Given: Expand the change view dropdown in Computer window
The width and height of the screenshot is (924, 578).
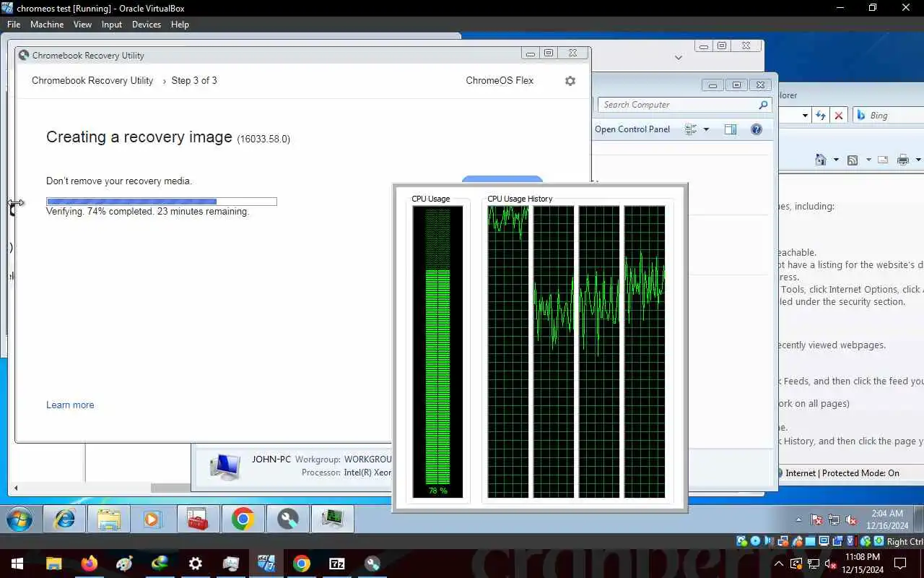Looking at the screenshot, I should pos(706,129).
